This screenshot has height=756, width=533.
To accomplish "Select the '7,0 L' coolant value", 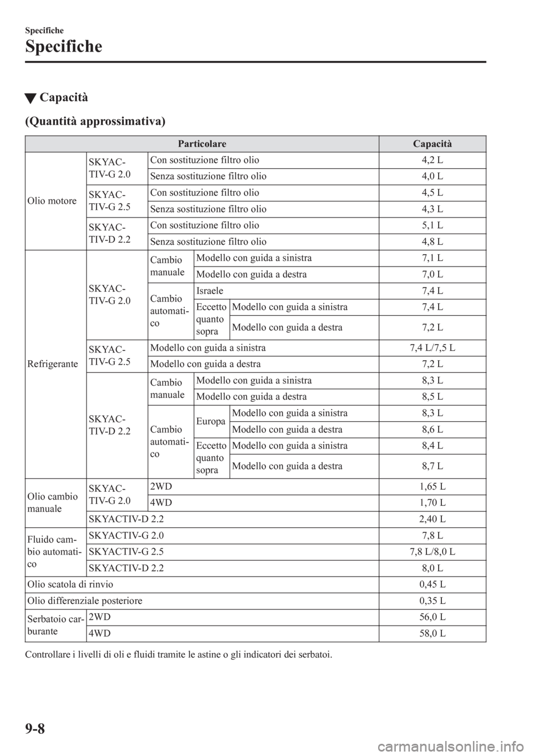I will coord(432,275).
